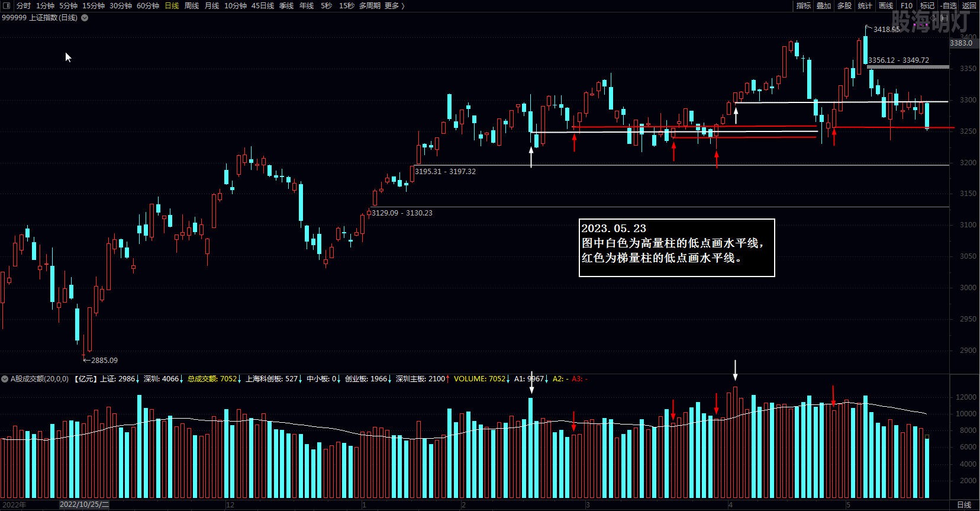Click the 3129.09 - 3130.23 gap label

click(x=402, y=213)
